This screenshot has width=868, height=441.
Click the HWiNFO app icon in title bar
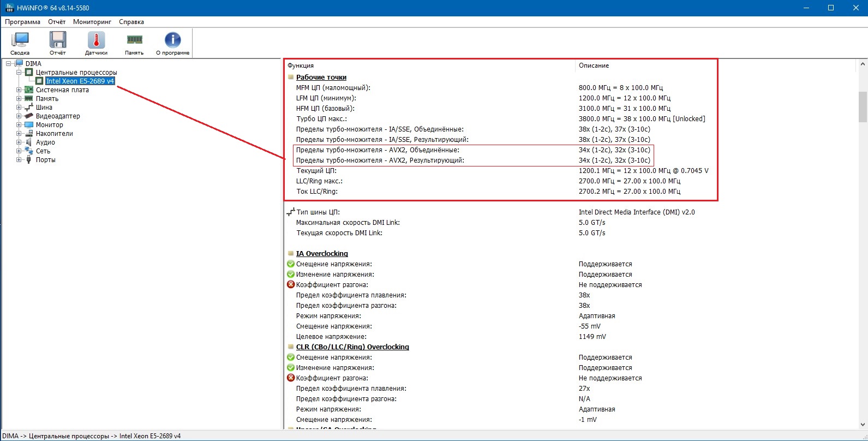[9, 8]
